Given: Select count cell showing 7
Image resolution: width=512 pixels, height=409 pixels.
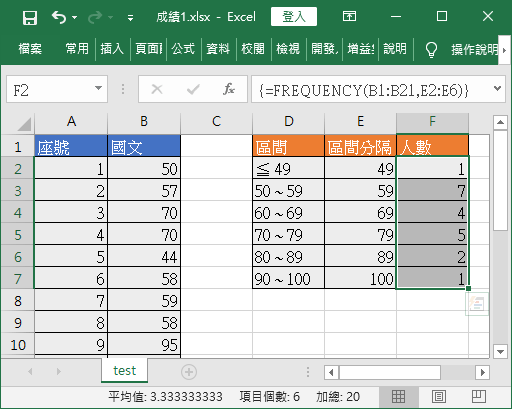Looking at the screenshot, I should tap(432, 191).
